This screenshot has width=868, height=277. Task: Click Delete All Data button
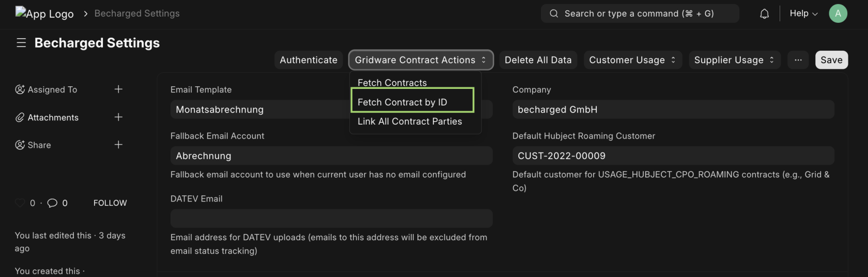click(x=538, y=60)
